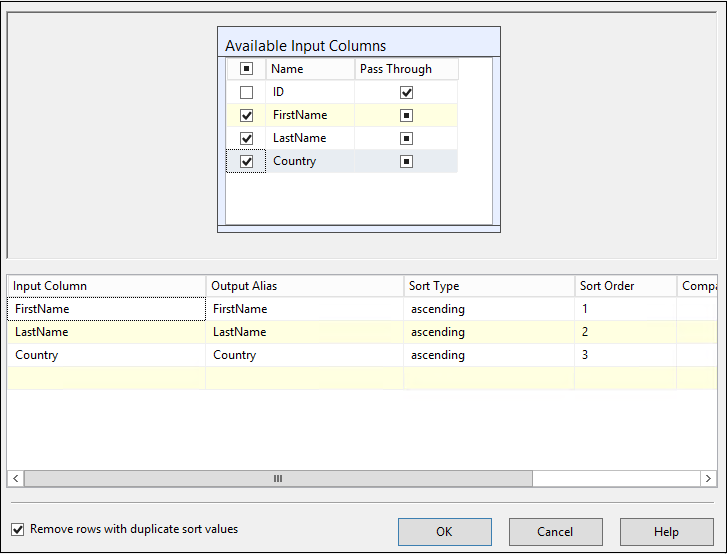
Task: Toggle Pass Through for FirstName
Action: tap(406, 115)
